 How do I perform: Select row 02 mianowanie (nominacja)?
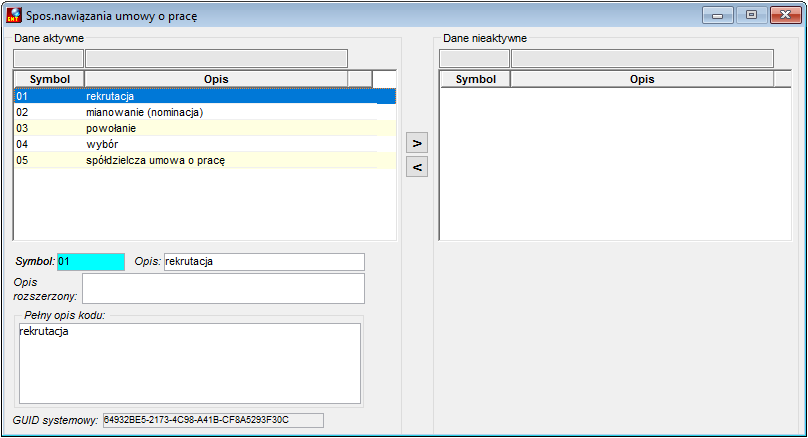tap(205, 112)
